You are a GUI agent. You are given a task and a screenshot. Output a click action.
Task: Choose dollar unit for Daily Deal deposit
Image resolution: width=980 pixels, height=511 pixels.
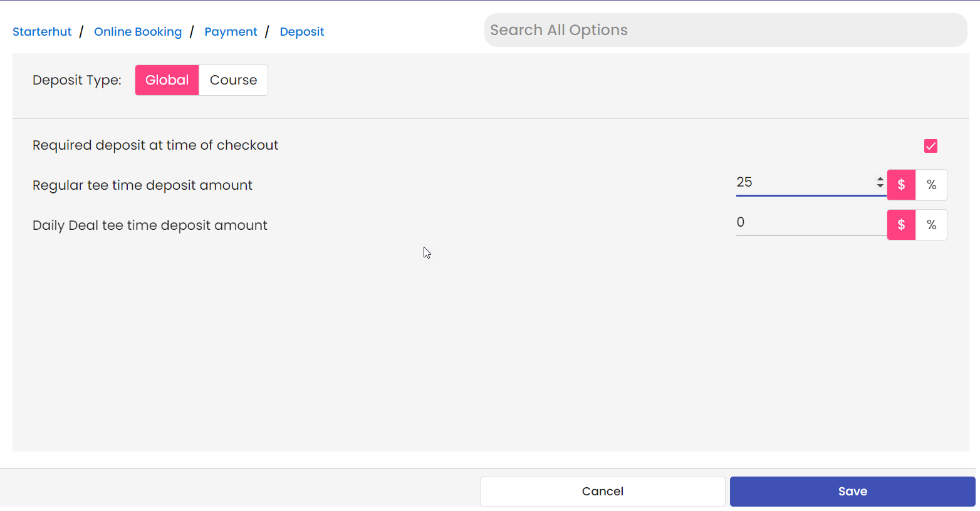point(902,225)
